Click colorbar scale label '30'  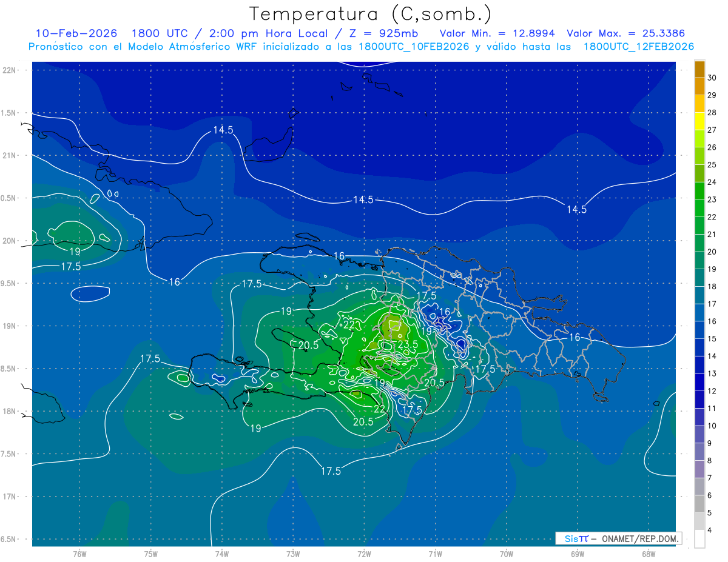tap(712, 78)
